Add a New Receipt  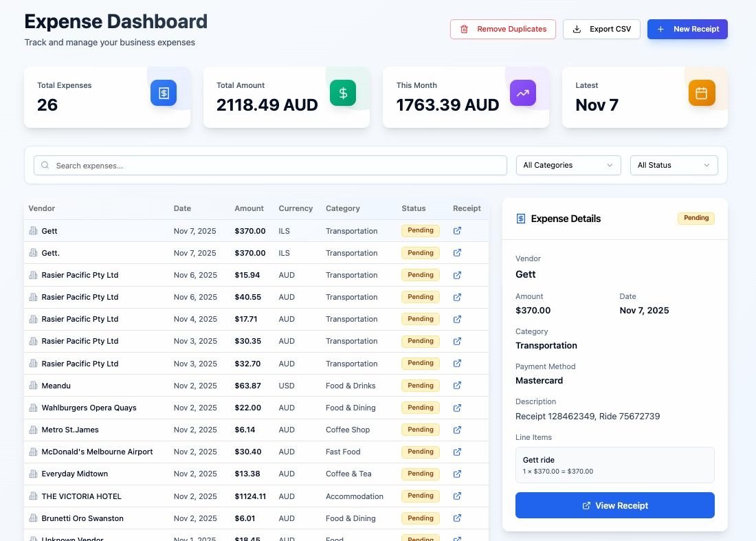click(x=687, y=29)
